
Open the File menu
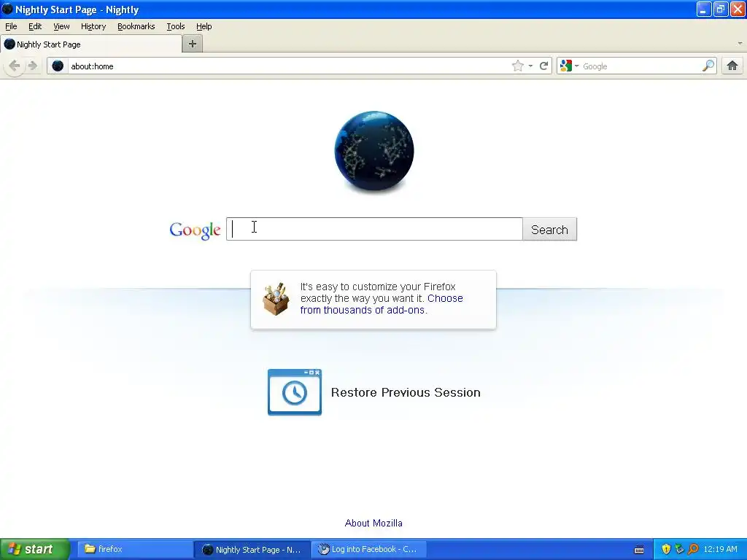[x=11, y=26]
